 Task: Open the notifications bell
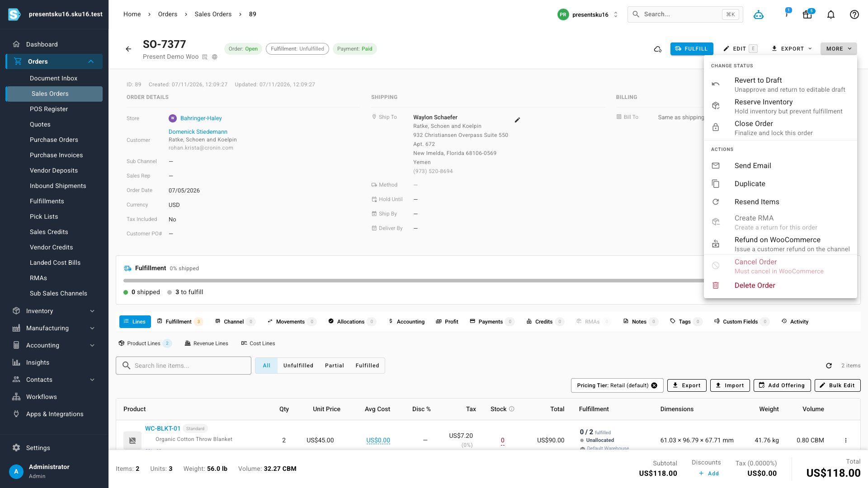tap(831, 14)
